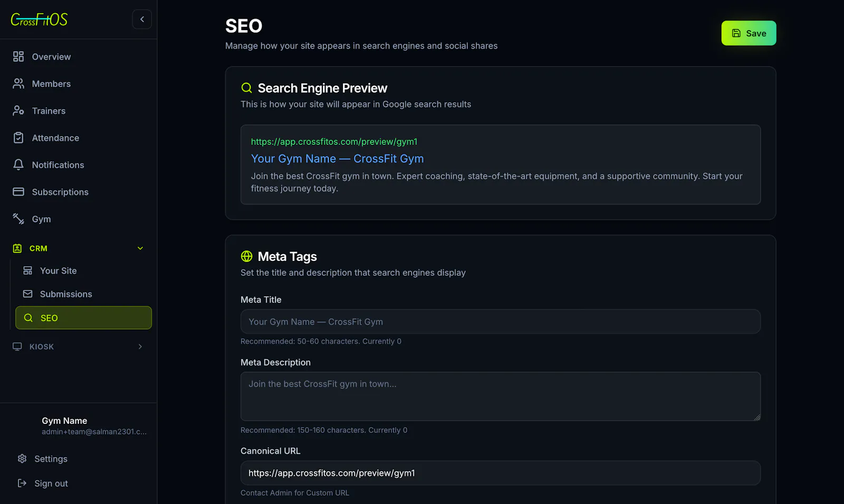Go to Members
This screenshot has width=844, height=504.
(x=79, y=83)
